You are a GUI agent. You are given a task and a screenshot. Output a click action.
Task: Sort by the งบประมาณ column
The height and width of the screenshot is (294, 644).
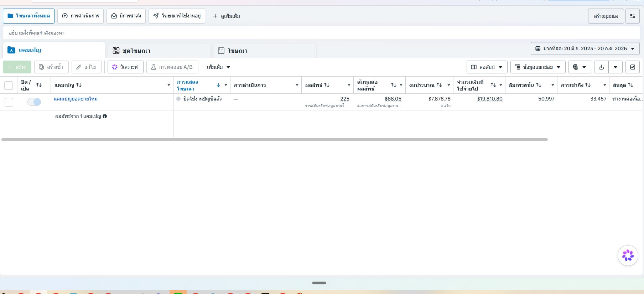[439, 85]
